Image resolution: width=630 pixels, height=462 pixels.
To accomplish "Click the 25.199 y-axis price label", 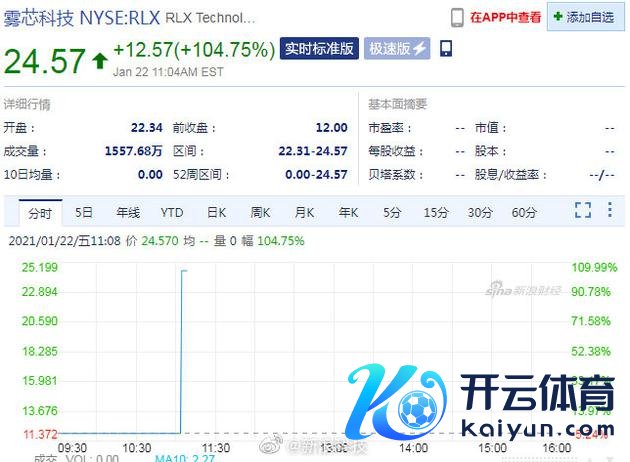I will pos(39,267).
